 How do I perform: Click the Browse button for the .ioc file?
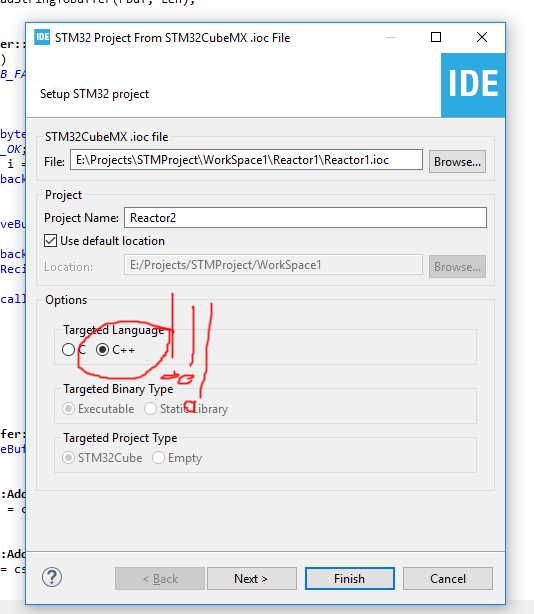click(x=457, y=161)
